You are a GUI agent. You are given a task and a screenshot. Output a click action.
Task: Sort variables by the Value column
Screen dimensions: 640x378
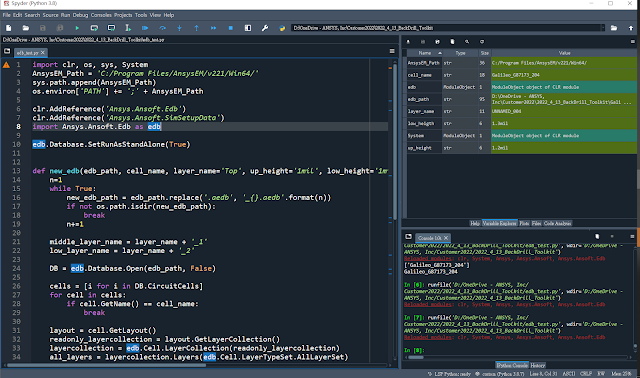click(564, 53)
